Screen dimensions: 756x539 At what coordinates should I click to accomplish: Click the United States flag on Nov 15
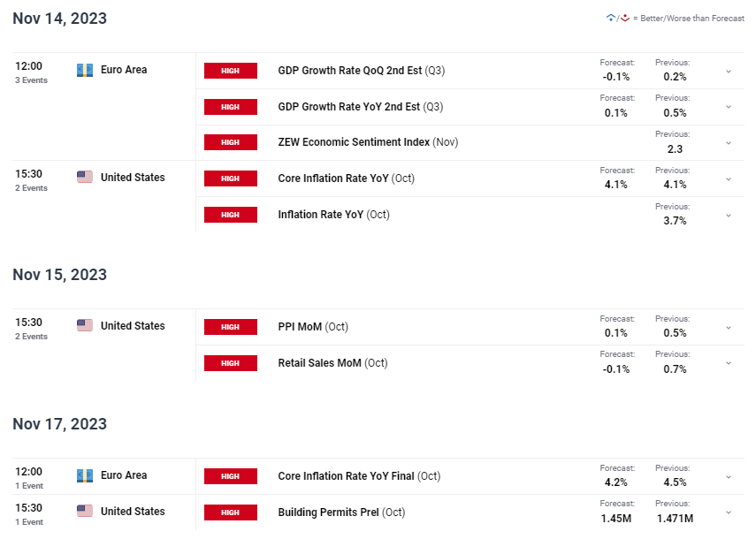[85, 326]
